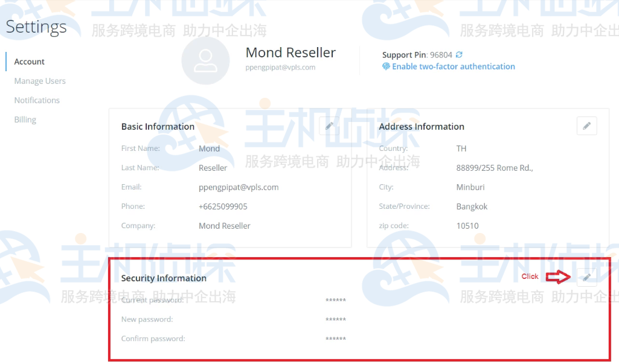Click the Current password field

pyautogui.click(x=335, y=299)
